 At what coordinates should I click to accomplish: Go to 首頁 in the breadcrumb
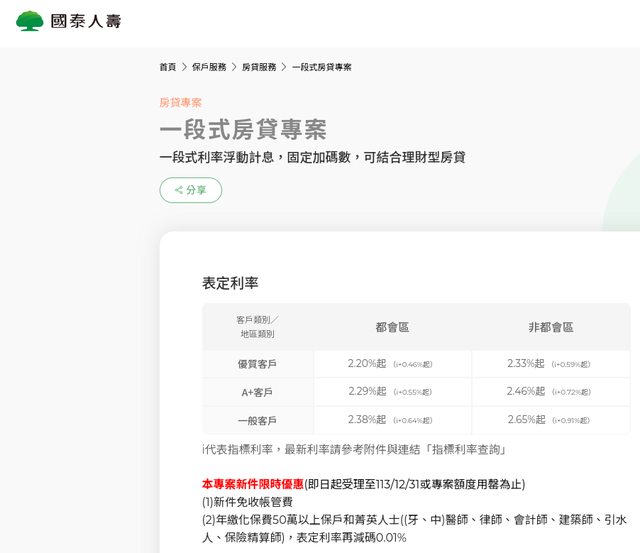click(167, 67)
